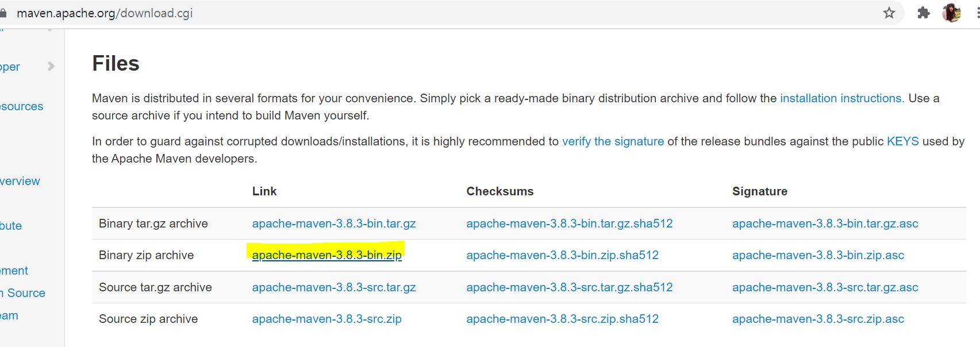The image size is (980, 347).
Task: Open apache-maven-3.8.3-bin.tar.gz.sha512 checksum
Action: tap(570, 223)
